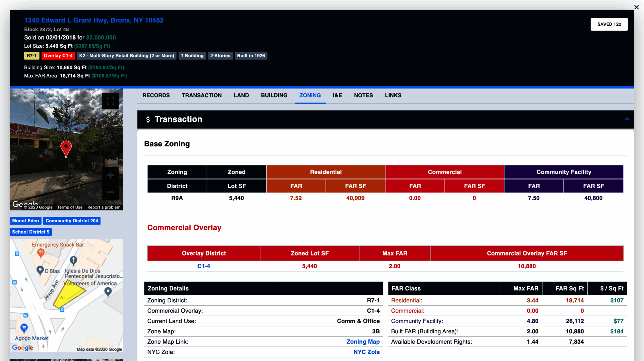
Task: Open the property address title link
Action: (x=94, y=20)
